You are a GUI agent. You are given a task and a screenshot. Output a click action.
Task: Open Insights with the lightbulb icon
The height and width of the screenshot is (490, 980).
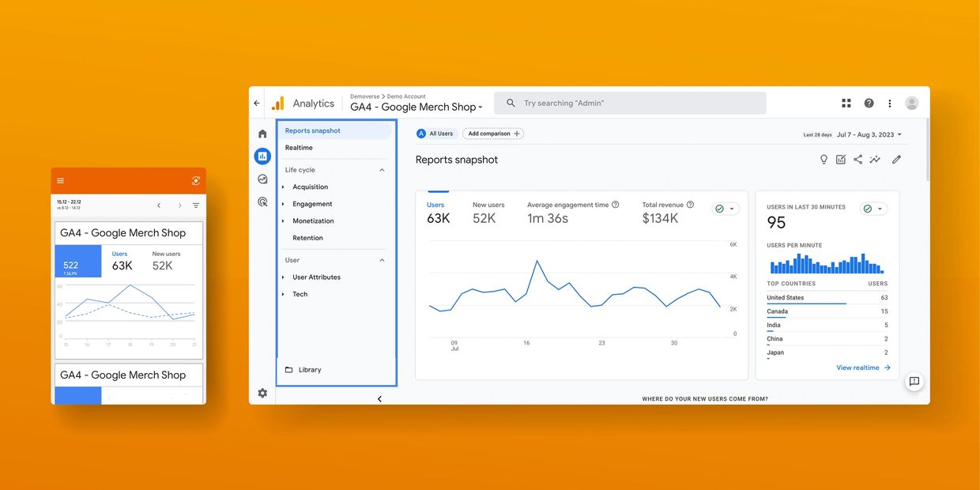pyautogui.click(x=824, y=159)
